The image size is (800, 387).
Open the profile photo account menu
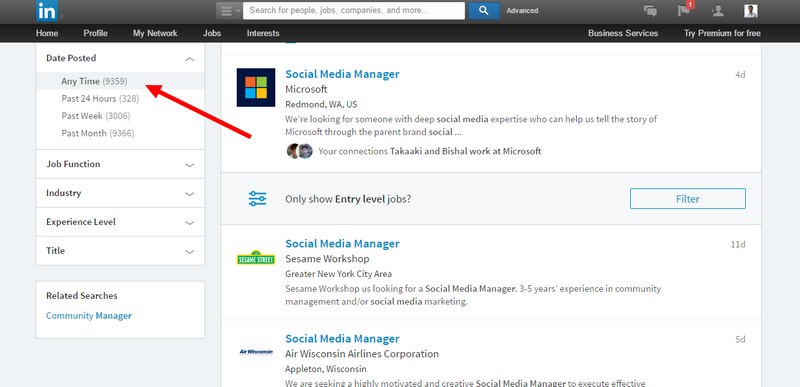(751, 11)
